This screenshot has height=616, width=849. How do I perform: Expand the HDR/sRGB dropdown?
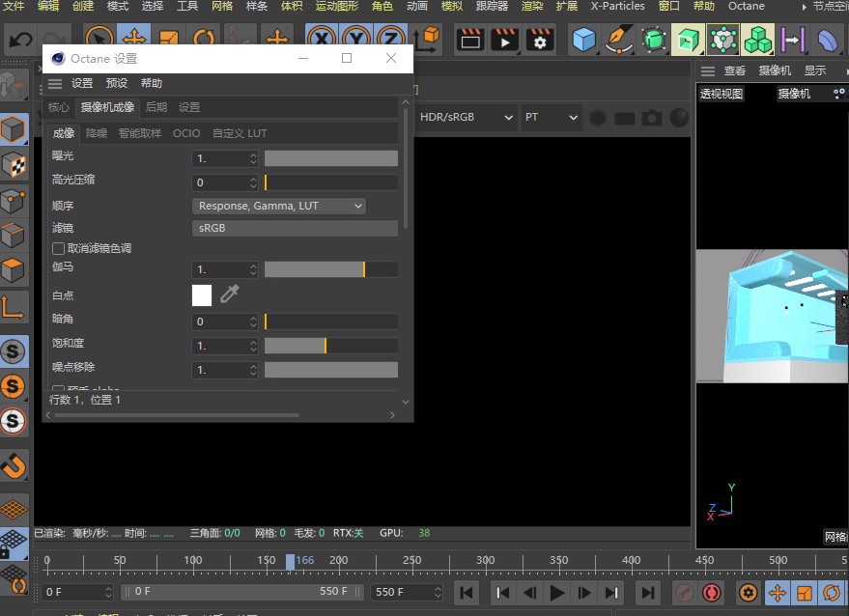coord(467,117)
